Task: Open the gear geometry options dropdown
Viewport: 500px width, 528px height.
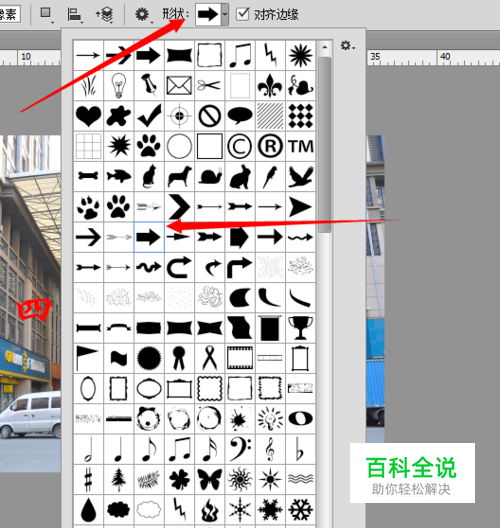Action: pyautogui.click(x=143, y=15)
